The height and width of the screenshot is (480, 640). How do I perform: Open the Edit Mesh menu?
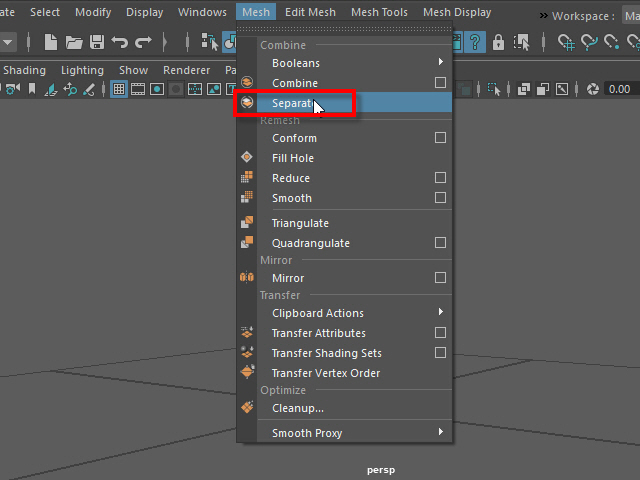click(310, 12)
